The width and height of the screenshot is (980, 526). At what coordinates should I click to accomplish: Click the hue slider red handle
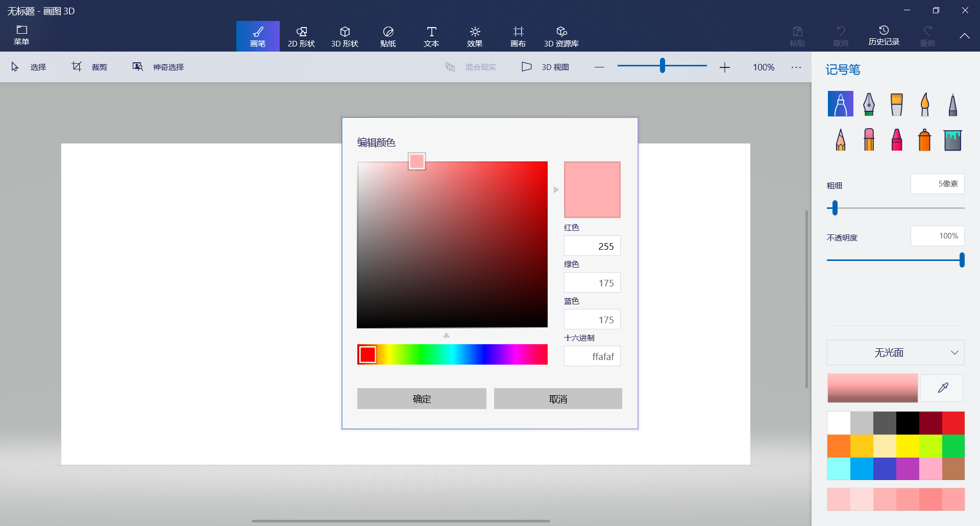pyautogui.click(x=367, y=354)
